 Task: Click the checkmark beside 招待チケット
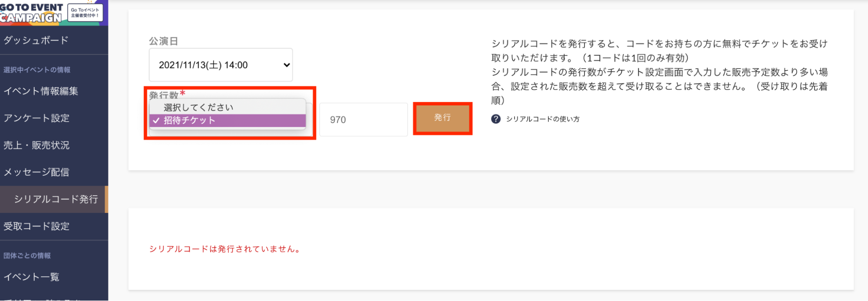(x=156, y=121)
